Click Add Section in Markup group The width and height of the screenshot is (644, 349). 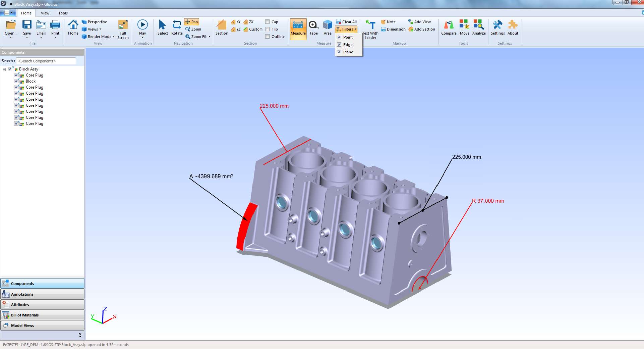pyautogui.click(x=422, y=29)
